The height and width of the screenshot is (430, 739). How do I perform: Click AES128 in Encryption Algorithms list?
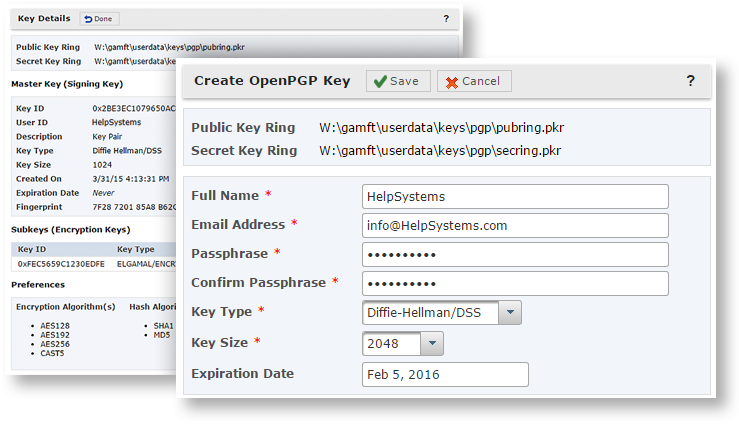55,326
